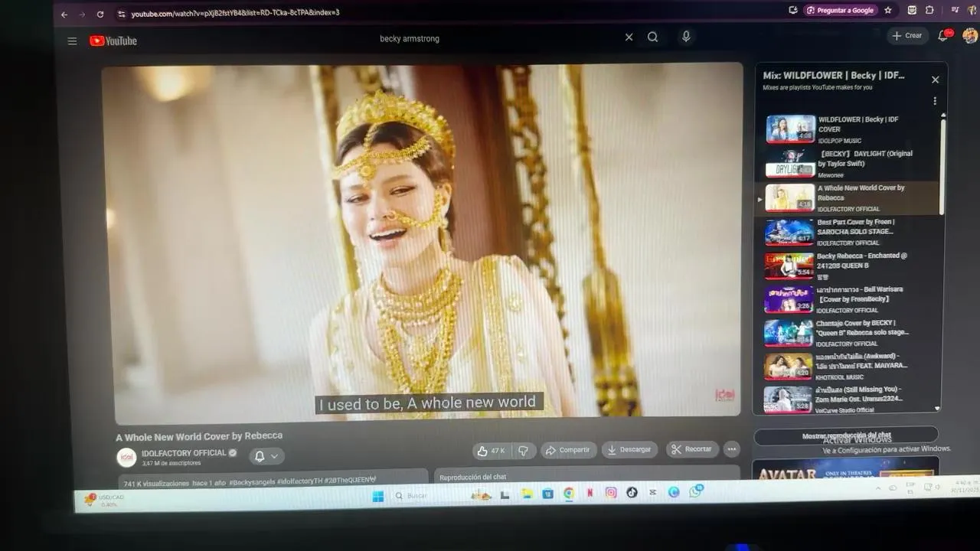This screenshot has height=551, width=980.
Task: Open the IDOLFACTORY OFFICIAL channel name link
Action: [x=184, y=453]
